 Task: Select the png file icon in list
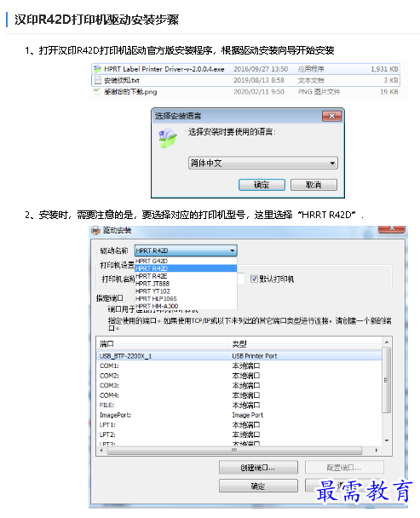[97, 91]
